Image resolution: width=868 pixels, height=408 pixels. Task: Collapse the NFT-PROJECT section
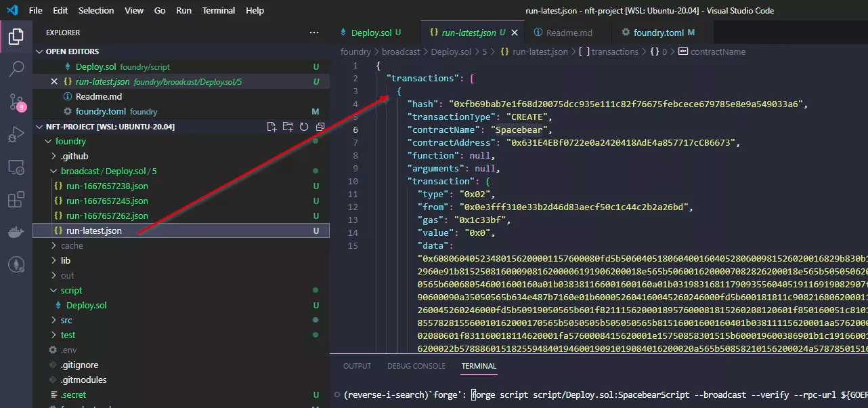(39, 127)
